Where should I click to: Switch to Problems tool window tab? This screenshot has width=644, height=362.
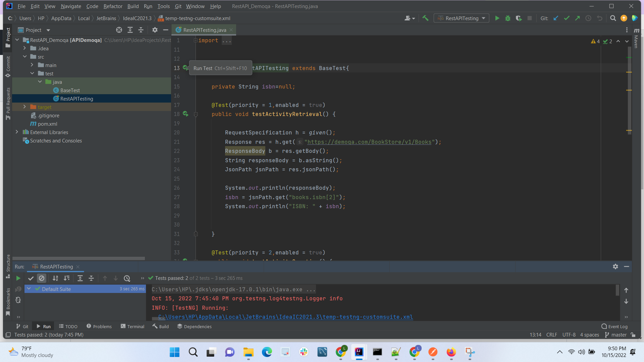click(99, 326)
